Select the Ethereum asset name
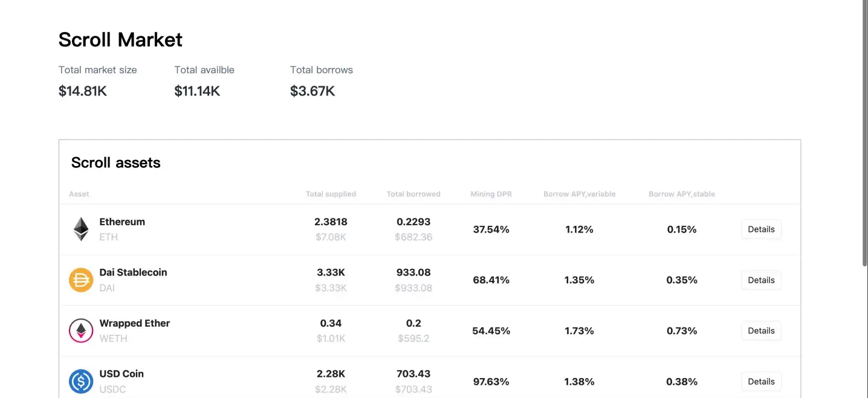 (122, 222)
